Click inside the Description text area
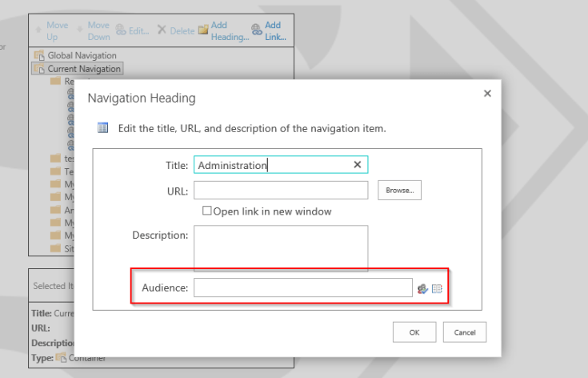This screenshot has height=378, width=588. pyautogui.click(x=280, y=247)
